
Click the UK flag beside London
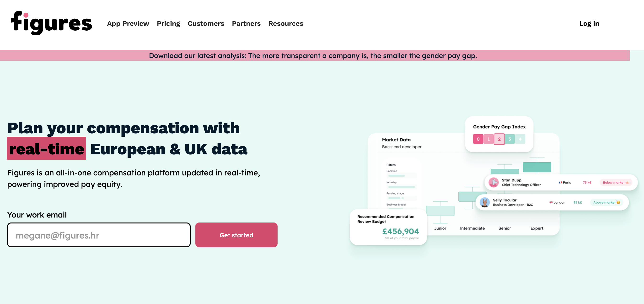[x=551, y=202]
